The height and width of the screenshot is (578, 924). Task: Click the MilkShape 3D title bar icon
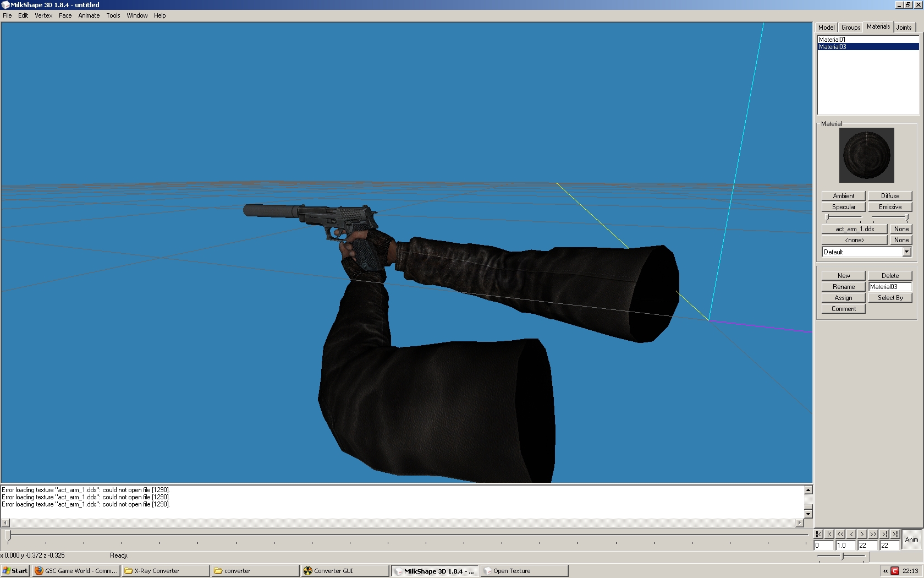click(5, 4)
